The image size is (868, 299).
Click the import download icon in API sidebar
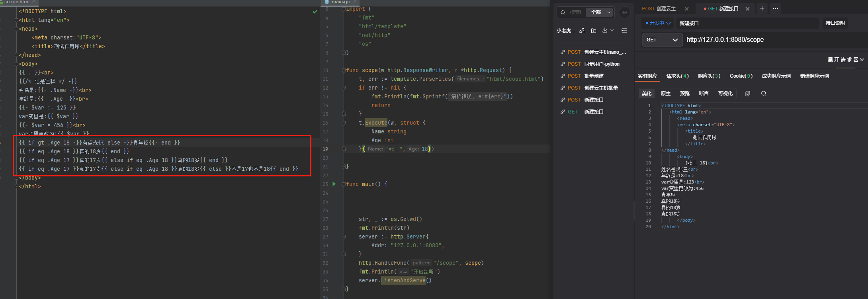[605, 30]
